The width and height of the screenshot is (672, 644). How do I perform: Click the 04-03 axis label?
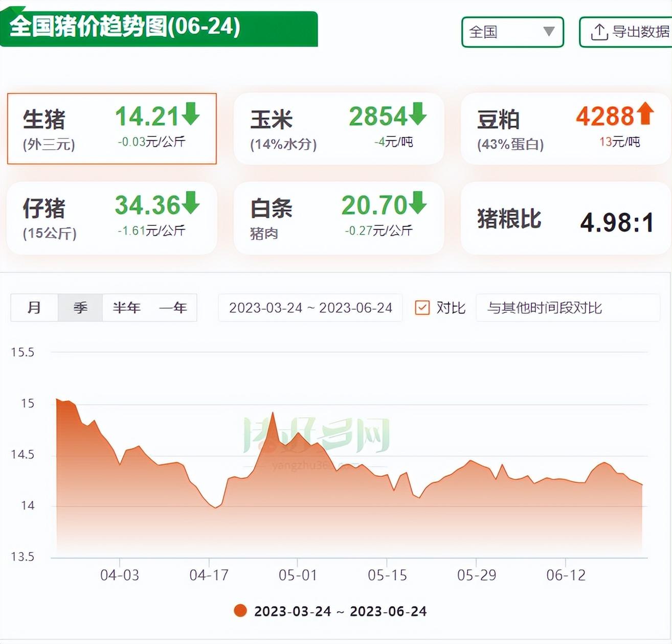point(120,576)
